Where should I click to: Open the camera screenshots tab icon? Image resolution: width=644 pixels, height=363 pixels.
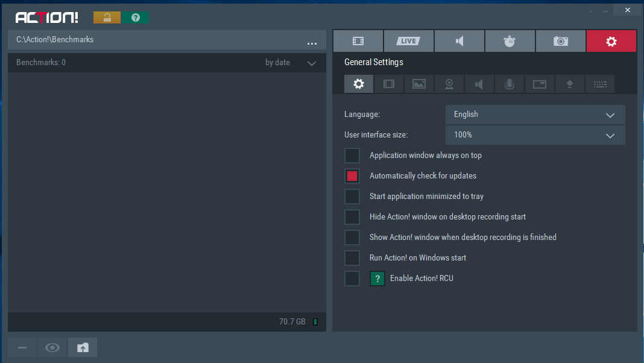click(561, 41)
